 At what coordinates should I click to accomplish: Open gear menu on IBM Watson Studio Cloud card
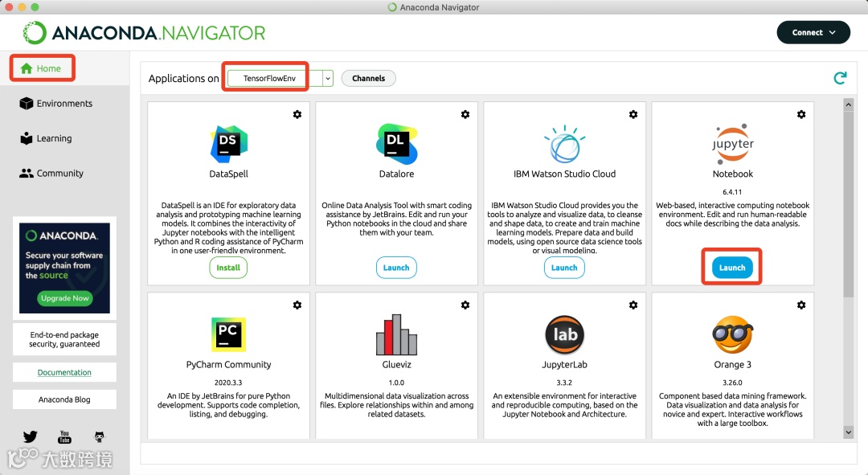point(633,114)
